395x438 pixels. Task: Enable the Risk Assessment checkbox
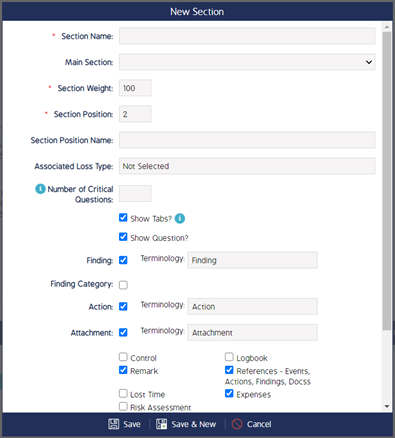pos(123,407)
